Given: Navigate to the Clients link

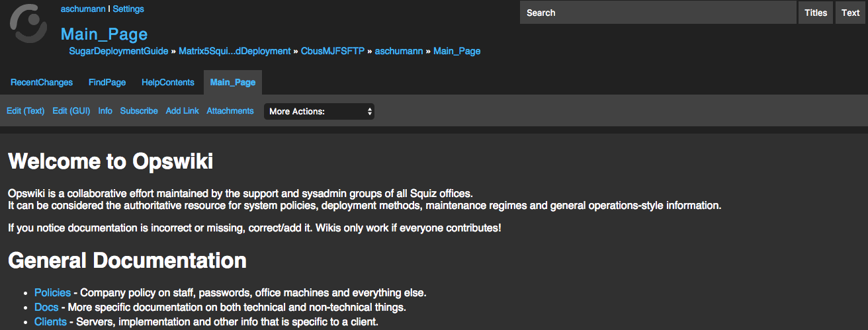Looking at the screenshot, I should [x=50, y=322].
